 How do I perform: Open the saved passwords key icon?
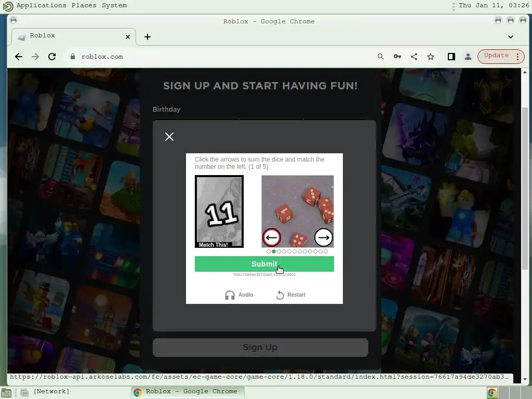pyautogui.click(x=397, y=57)
